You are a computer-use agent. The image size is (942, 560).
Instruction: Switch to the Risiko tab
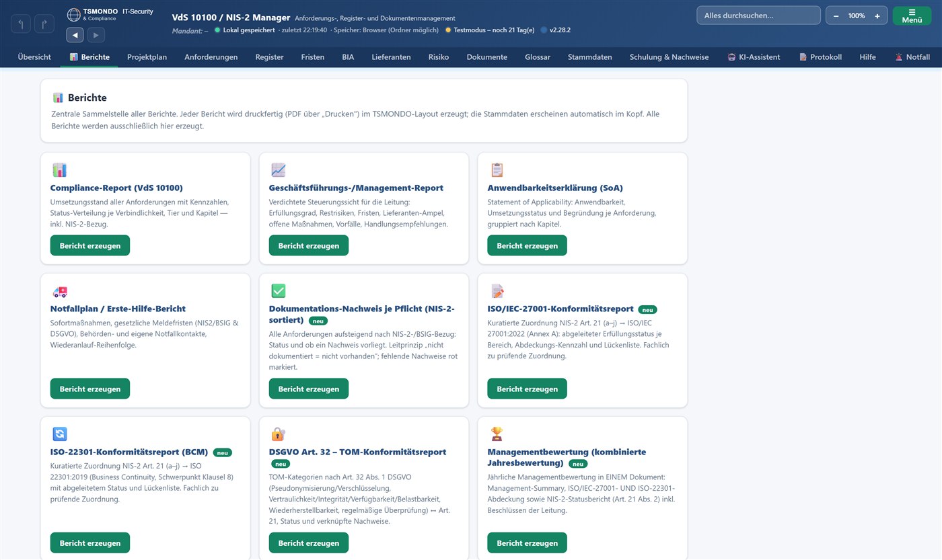click(439, 57)
